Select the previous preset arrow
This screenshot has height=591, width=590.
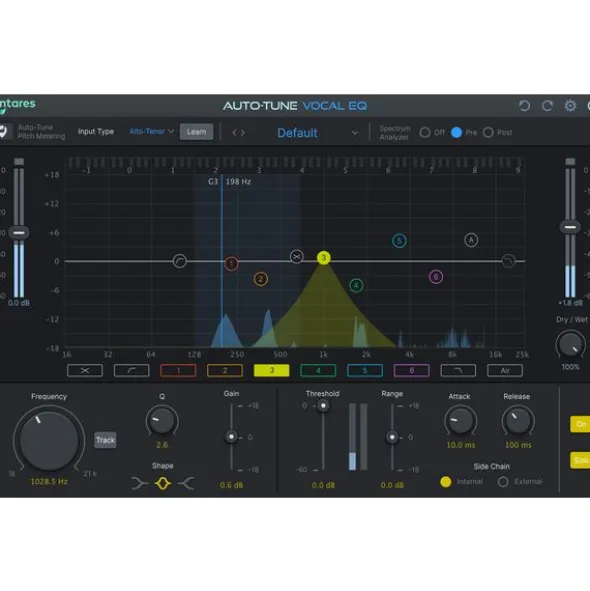coord(234,133)
